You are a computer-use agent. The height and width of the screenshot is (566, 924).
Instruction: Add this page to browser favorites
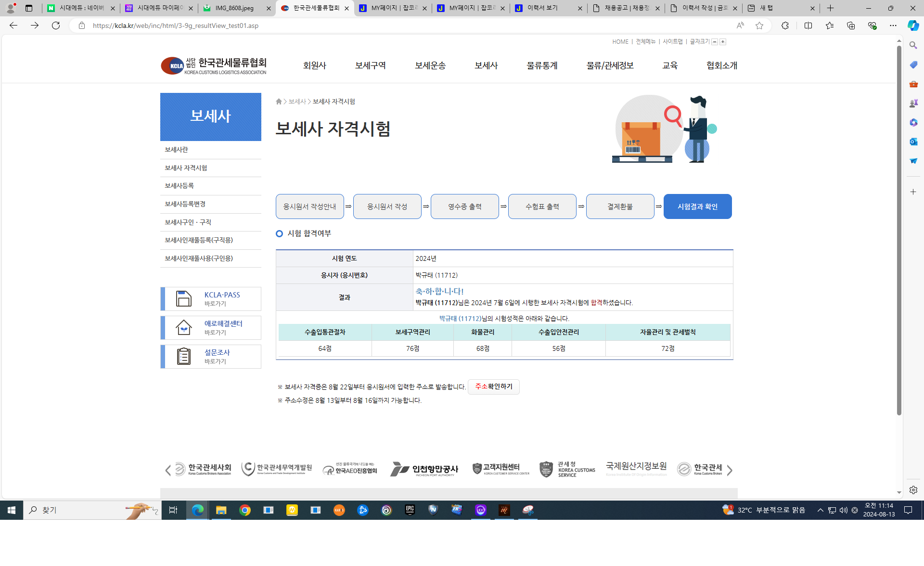coord(759,26)
